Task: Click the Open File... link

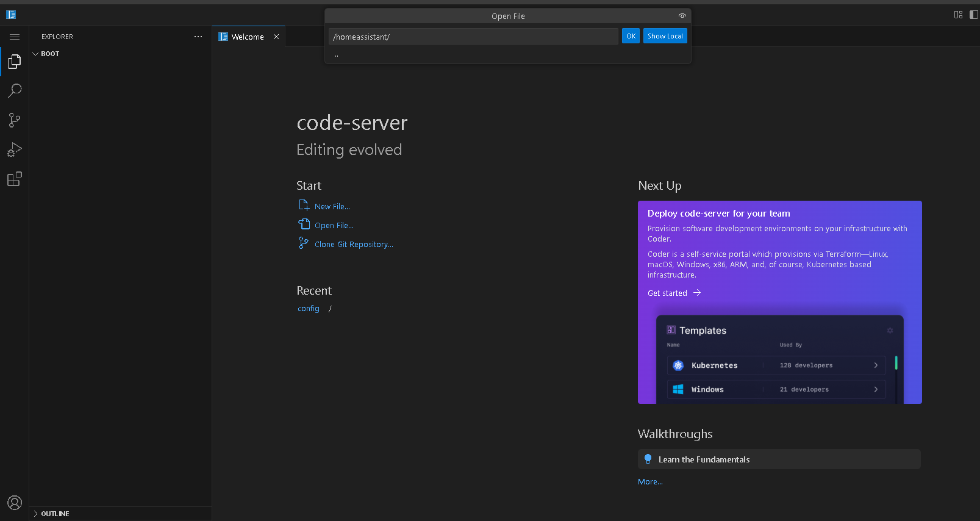Action: coord(334,226)
